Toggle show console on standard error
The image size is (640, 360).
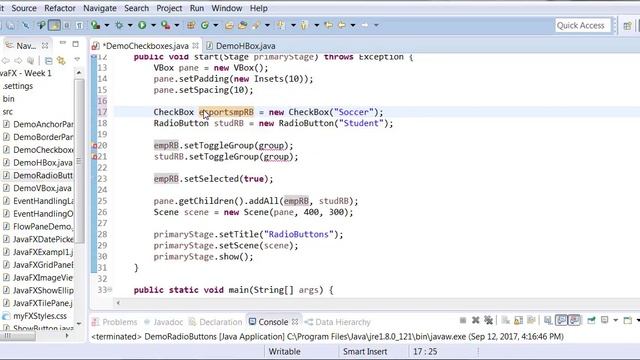tap(574, 320)
